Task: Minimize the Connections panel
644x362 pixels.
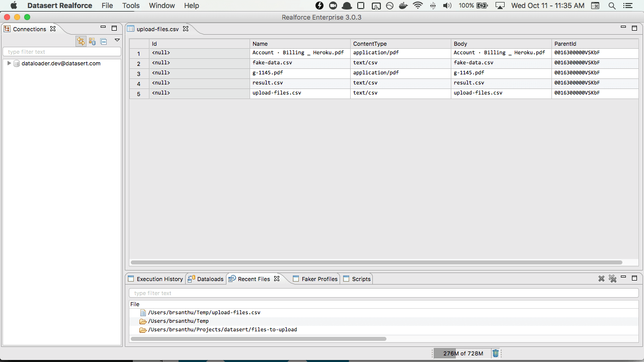Action: coord(103,27)
